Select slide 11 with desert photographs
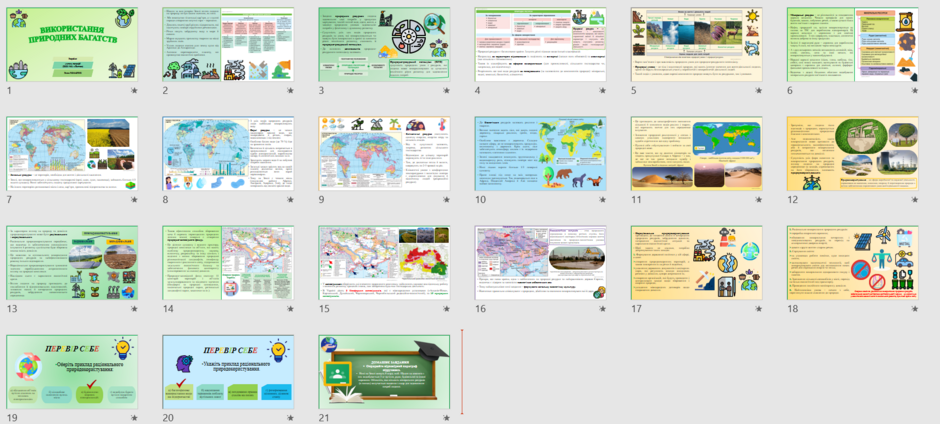The image size is (940, 424). [x=697, y=154]
